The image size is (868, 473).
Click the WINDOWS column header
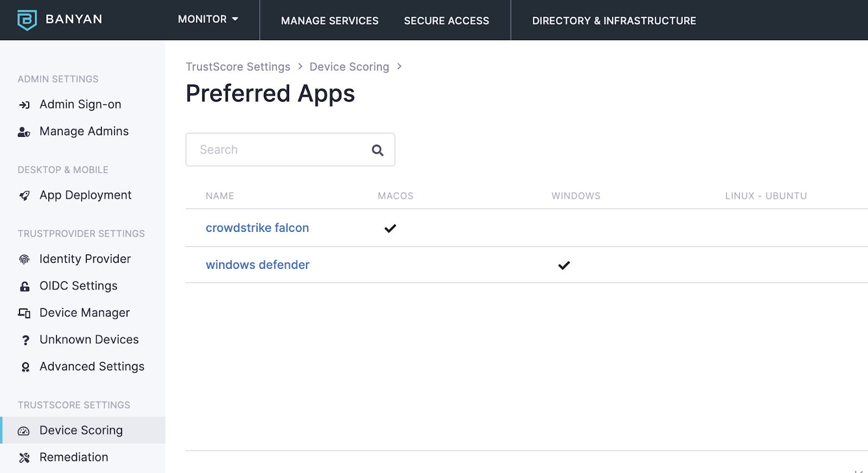[x=576, y=196]
